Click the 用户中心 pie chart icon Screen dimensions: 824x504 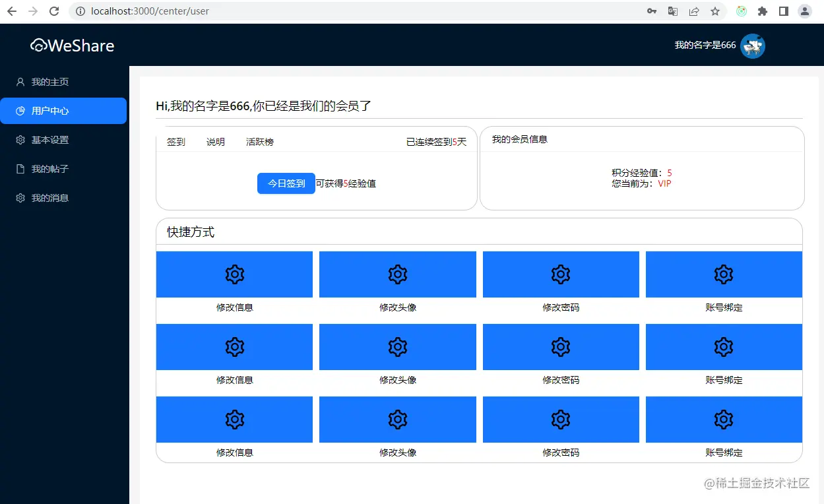coord(20,111)
